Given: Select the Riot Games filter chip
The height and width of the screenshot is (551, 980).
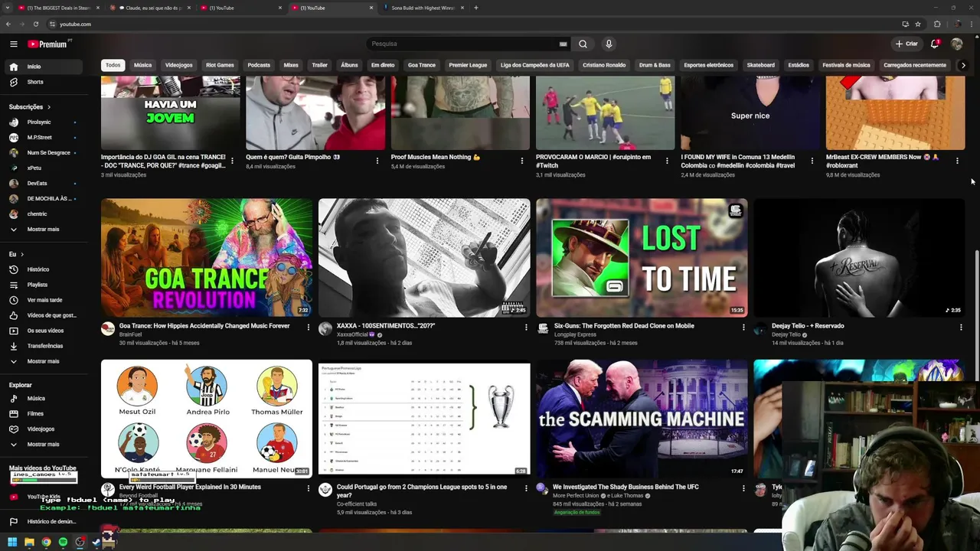Looking at the screenshot, I should 220,65.
